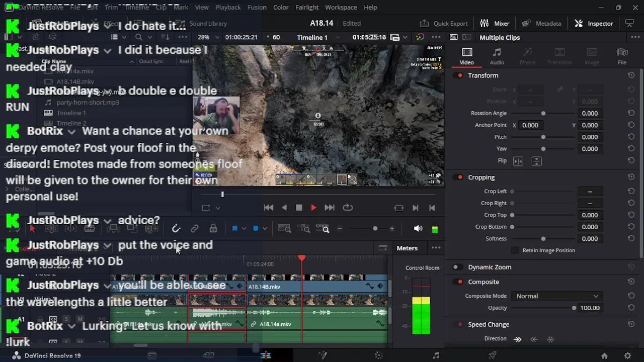Click the Project Manager home icon
Screen dimensions: 644x362
pos(604,355)
